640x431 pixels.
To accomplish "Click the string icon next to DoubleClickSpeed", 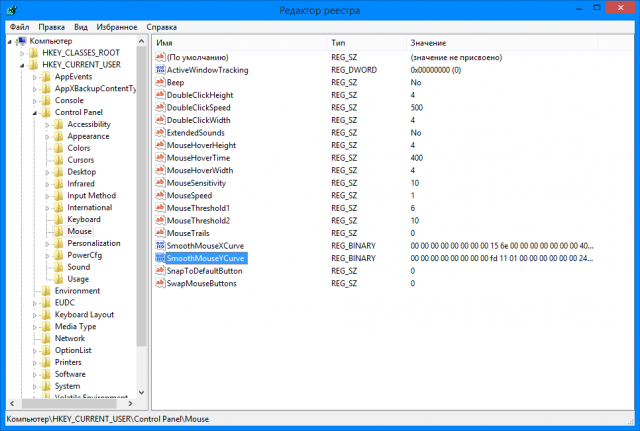I will pos(160,107).
